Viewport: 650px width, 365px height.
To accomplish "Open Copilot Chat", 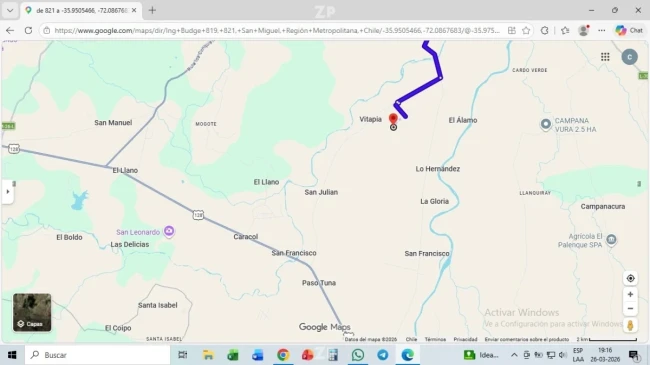I will (629, 30).
